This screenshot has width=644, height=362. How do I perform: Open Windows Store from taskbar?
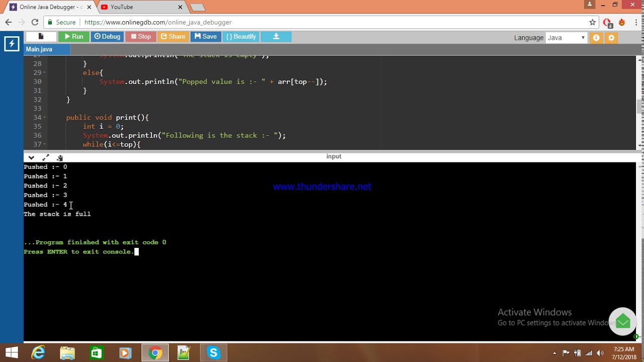[x=96, y=353]
